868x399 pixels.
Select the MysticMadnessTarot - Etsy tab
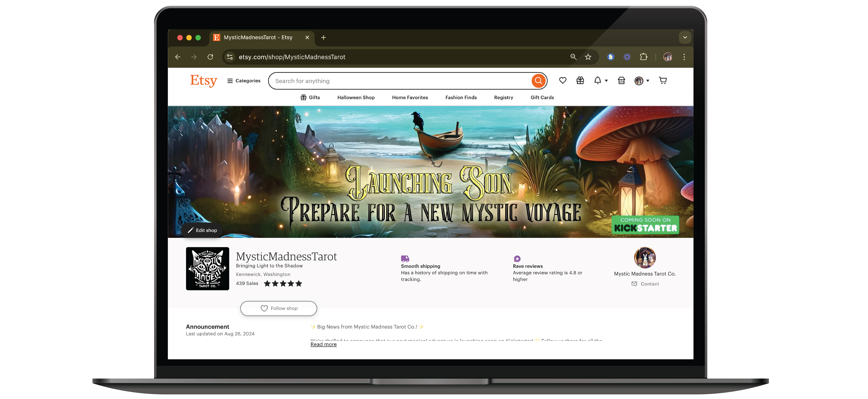262,38
